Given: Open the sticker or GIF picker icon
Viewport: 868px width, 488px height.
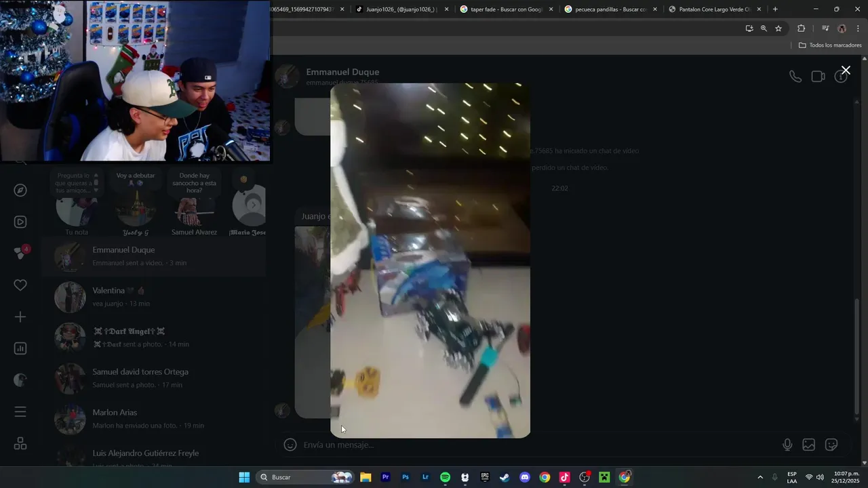Looking at the screenshot, I should (x=831, y=445).
